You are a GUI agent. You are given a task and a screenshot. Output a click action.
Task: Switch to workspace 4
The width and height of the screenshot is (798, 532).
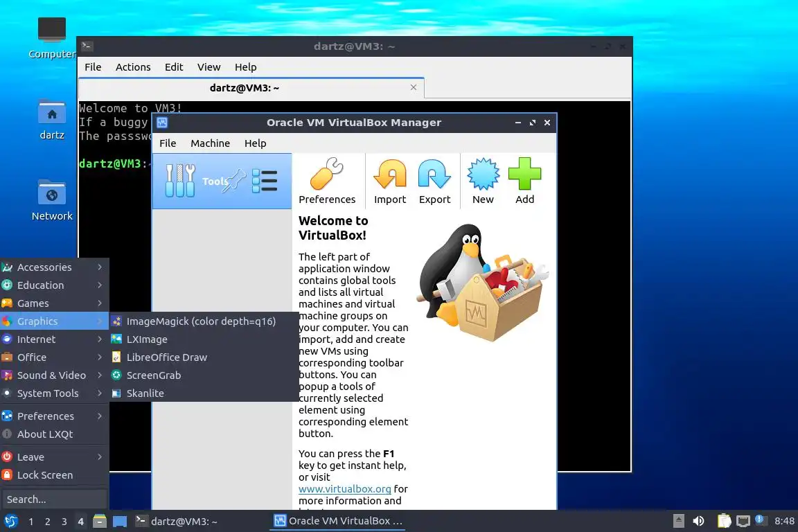pos(80,522)
